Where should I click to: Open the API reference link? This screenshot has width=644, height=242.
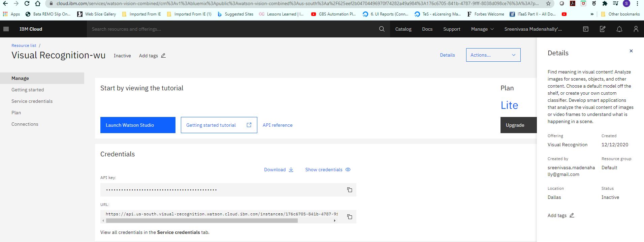click(278, 125)
